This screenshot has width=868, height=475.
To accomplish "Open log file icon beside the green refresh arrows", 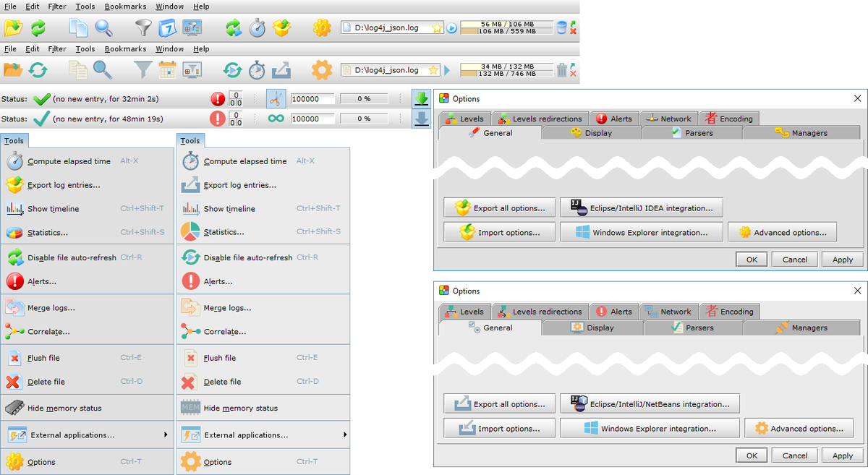I will pos(13,28).
